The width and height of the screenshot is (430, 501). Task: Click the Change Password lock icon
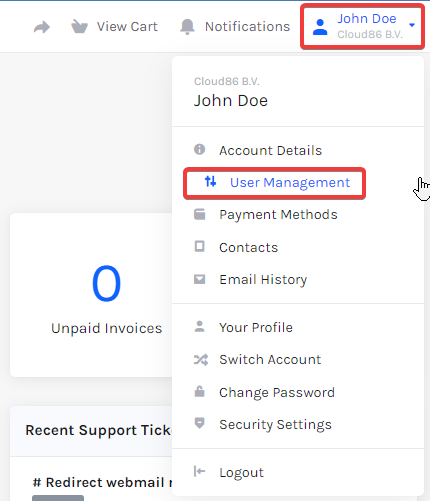pos(200,391)
